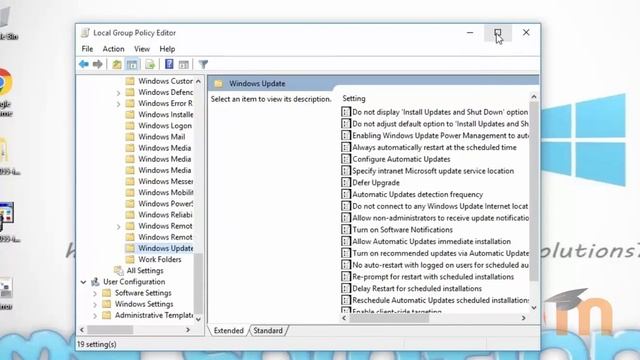This screenshot has height=360, width=640.
Task: Select 'Defer Upgrade' setting
Action: coord(376,182)
